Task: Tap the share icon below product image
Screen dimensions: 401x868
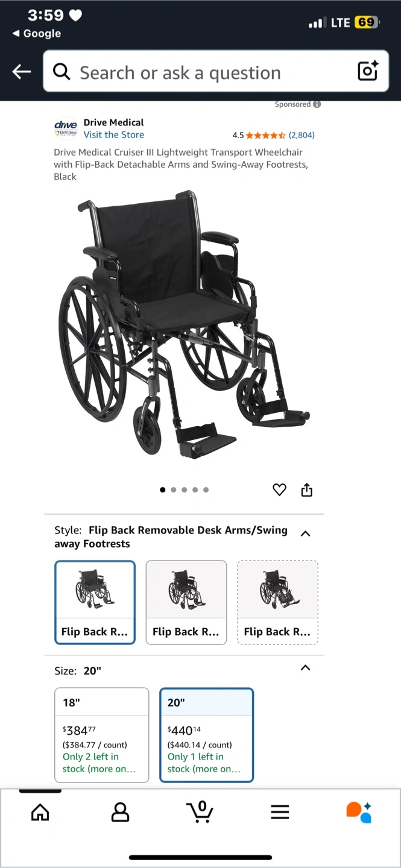Action: [x=307, y=490]
